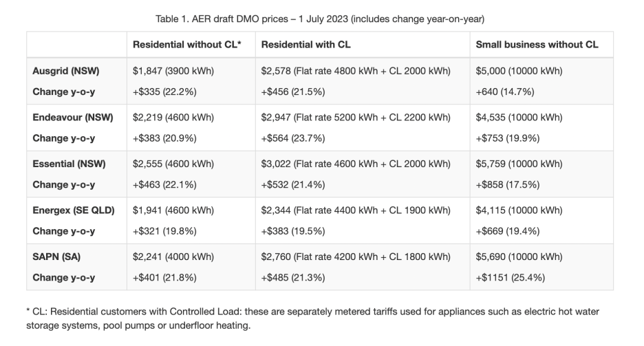This screenshot has height=346, width=644.
Task: Click the +$1151 (25.4%) change value
Action: [510, 277]
